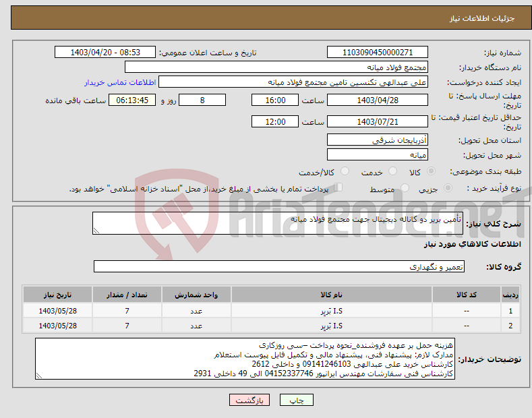
Task: Select the کالا radio button
Action: (431, 171)
